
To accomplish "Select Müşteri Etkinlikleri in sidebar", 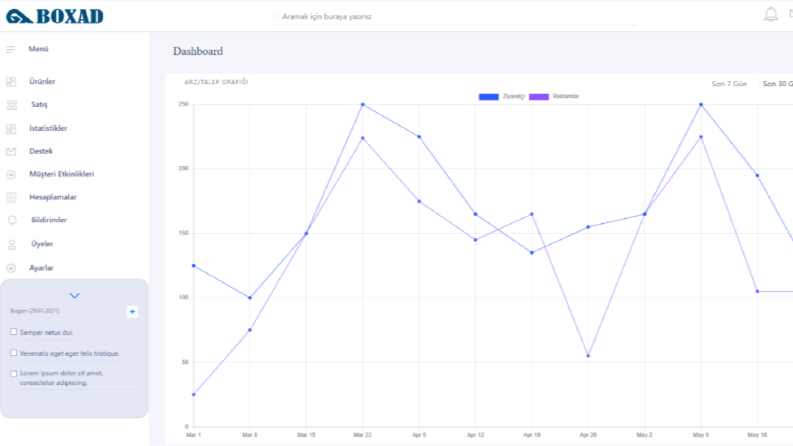I will coord(62,174).
